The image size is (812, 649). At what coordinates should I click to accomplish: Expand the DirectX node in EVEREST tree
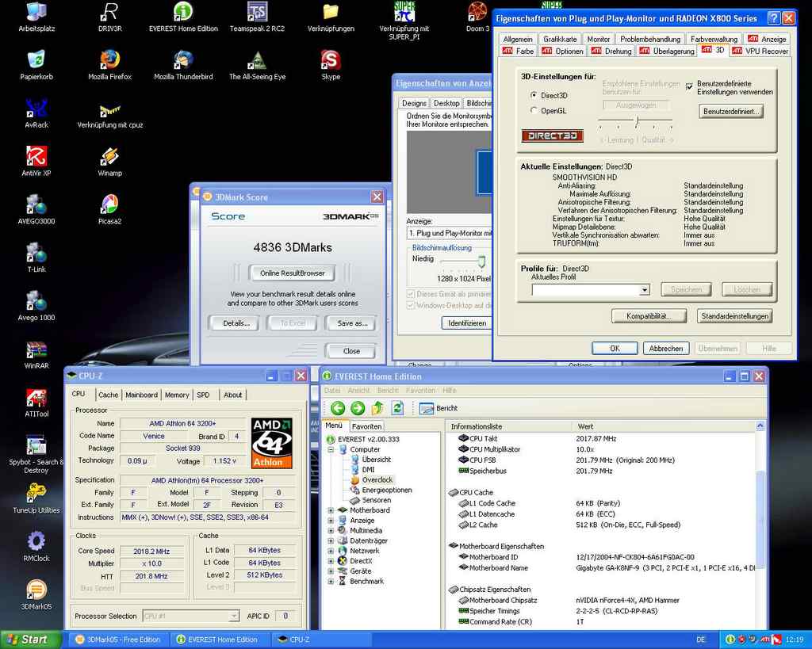pyautogui.click(x=331, y=561)
